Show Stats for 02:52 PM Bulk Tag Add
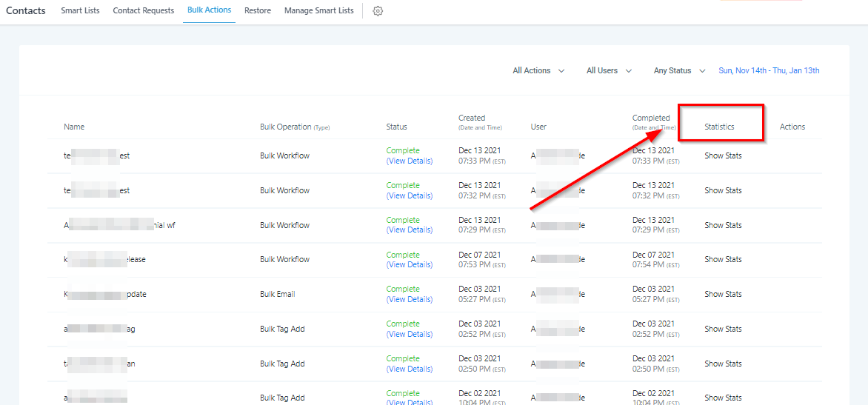This screenshot has height=405, width=868. [723, 329]
